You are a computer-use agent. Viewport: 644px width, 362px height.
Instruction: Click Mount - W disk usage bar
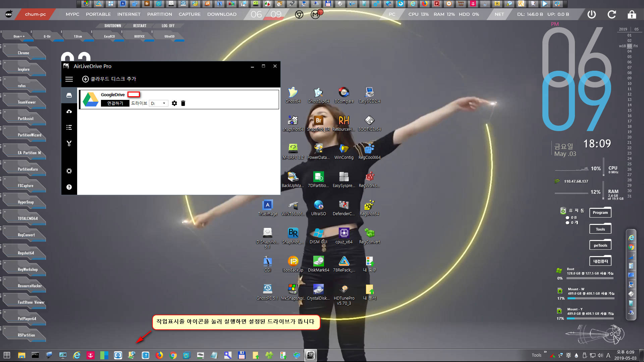coord(591,298)
